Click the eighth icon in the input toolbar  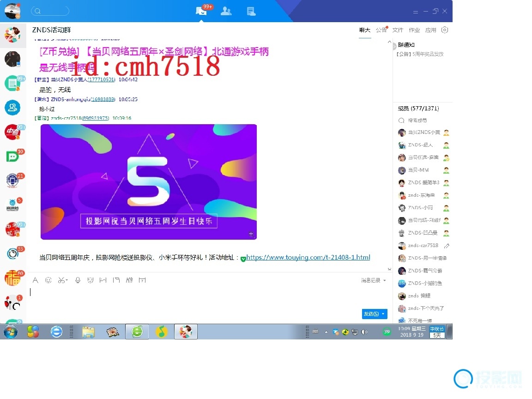(129, 280)
